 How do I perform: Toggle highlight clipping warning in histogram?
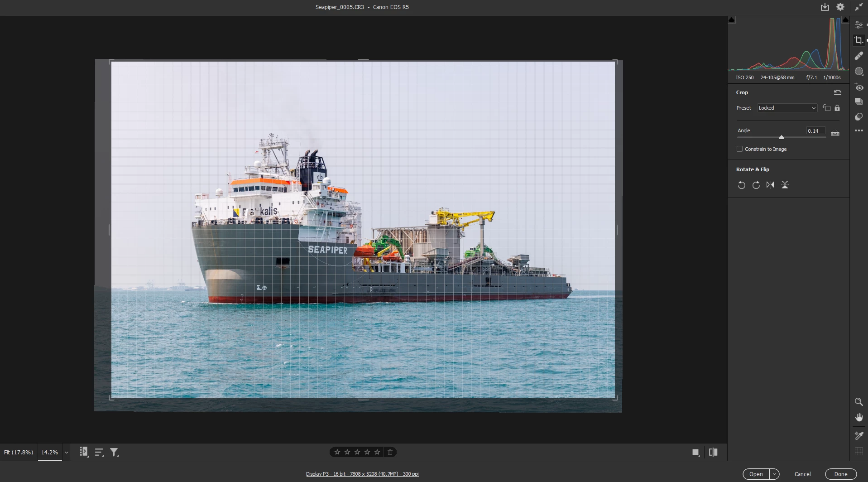point(845,20)
